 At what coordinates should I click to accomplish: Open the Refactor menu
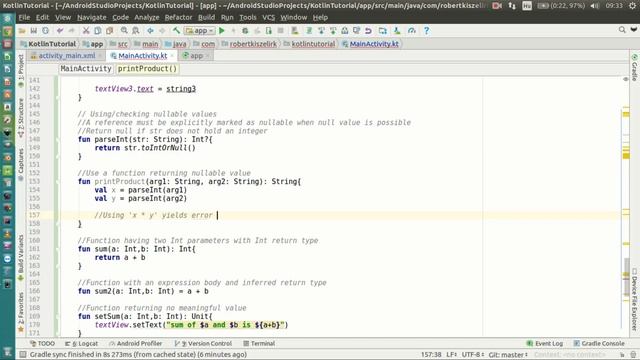point(178,18)
